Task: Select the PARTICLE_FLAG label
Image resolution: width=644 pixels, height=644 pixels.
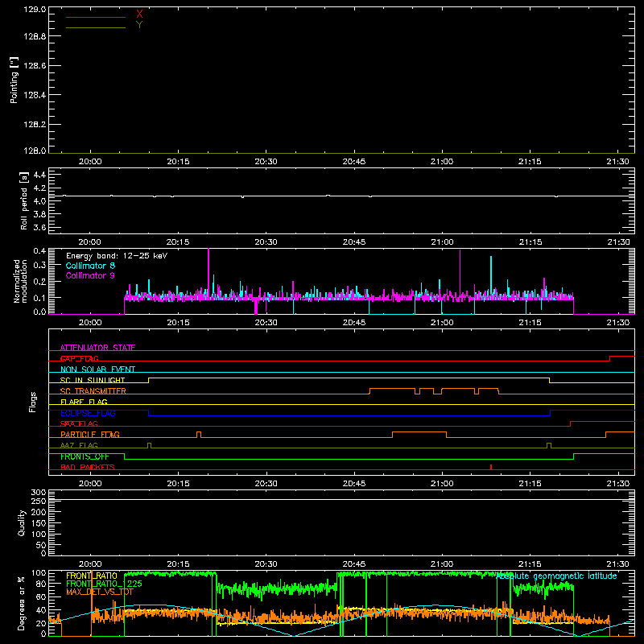Action: 90,435
